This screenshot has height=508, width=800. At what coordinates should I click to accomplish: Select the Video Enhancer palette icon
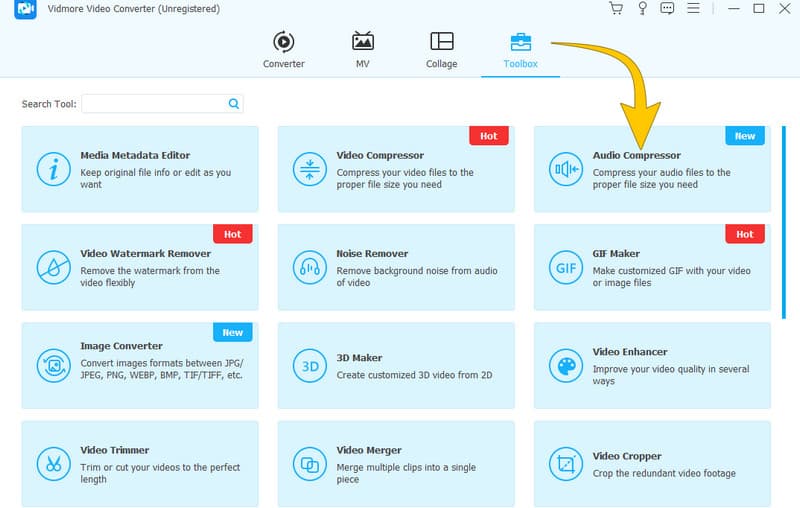[565, 365]
